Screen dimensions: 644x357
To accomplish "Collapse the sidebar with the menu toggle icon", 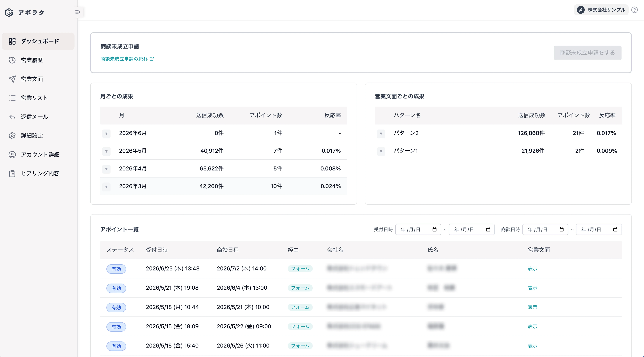I will point(78,12).
